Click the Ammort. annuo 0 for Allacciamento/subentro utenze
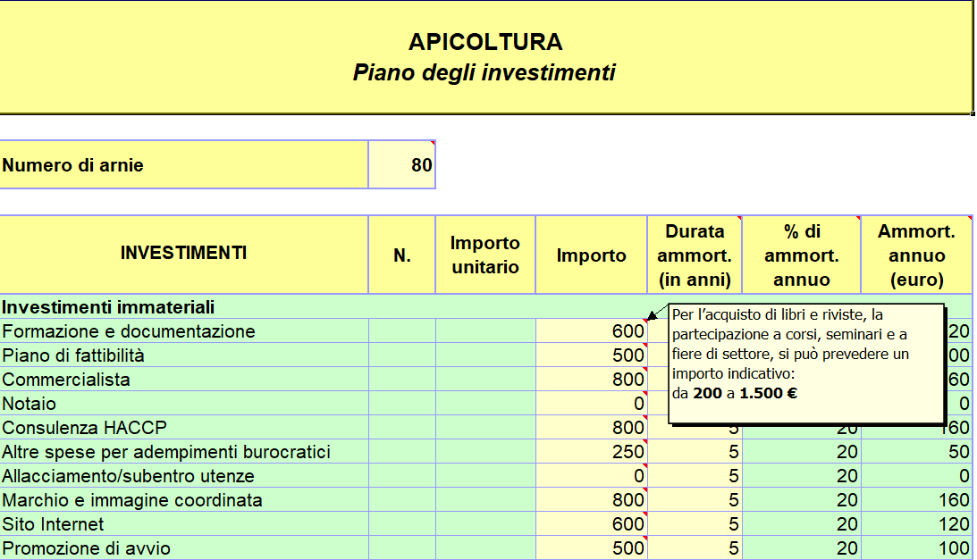The height and width of the screenshot is (560, 977). 916,476
